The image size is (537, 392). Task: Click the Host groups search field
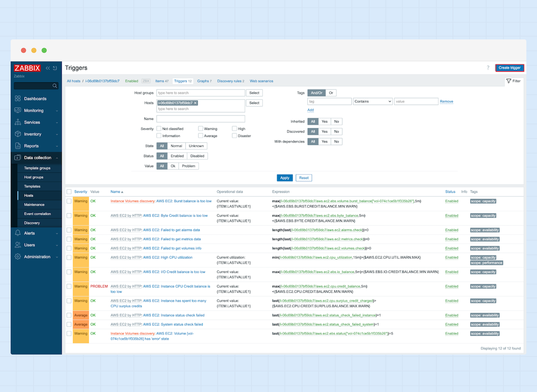(200, 93)
